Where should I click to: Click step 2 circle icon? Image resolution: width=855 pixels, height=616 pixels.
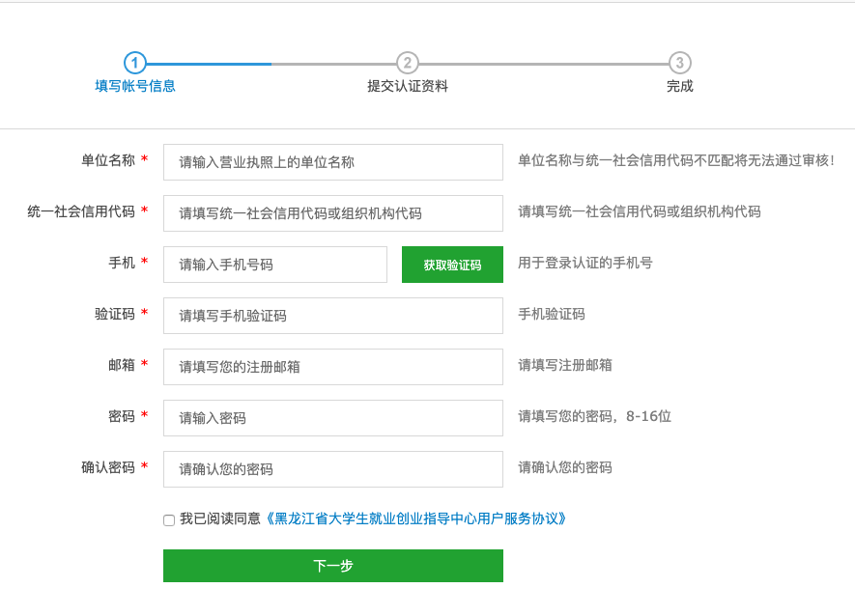(408, 63)
